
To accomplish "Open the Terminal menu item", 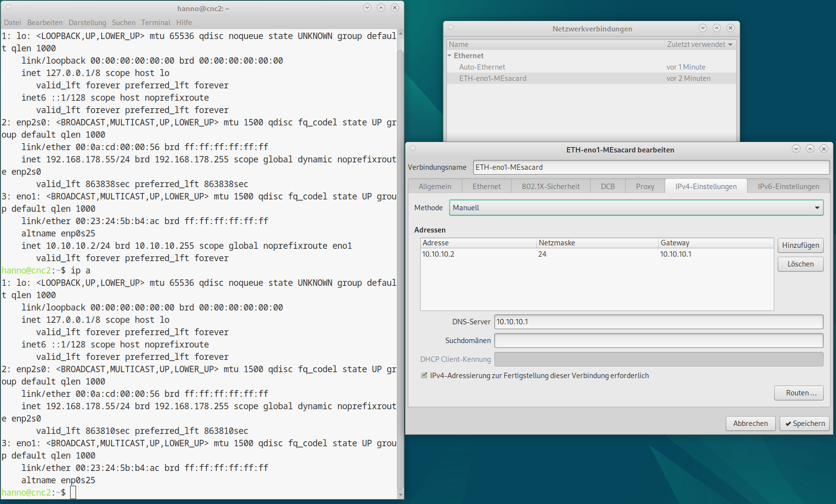I will [156, 23].
